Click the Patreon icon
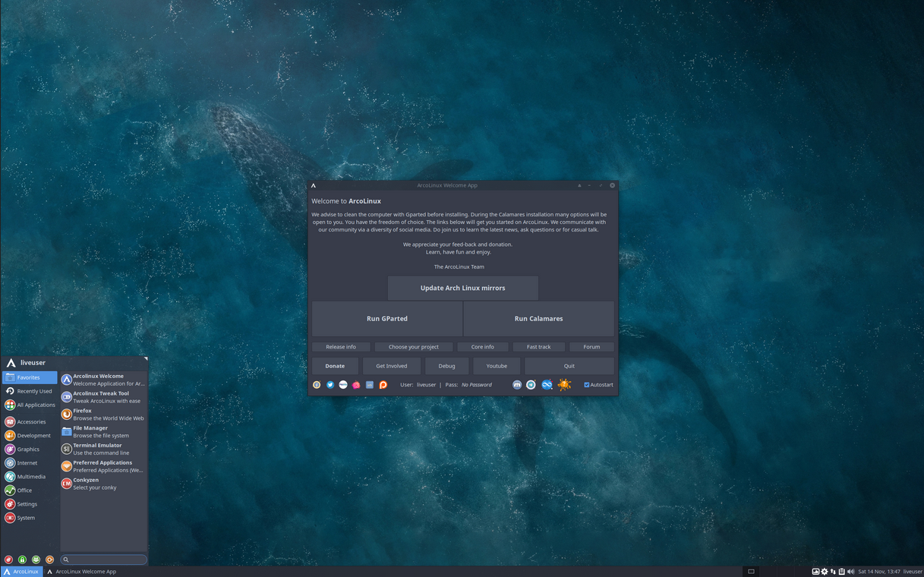The width and height of the screenshot is (924, 577). (383, 385)
